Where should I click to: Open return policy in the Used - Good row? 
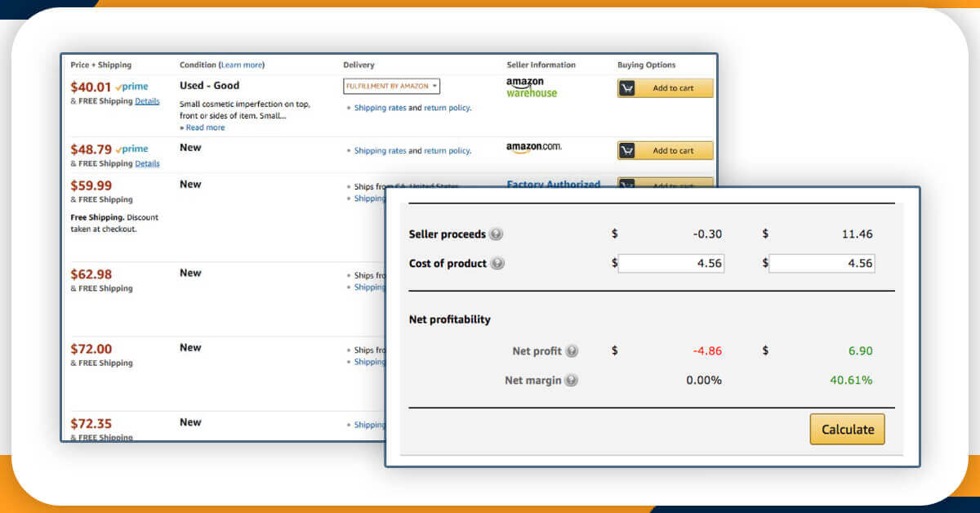point(447,108)
